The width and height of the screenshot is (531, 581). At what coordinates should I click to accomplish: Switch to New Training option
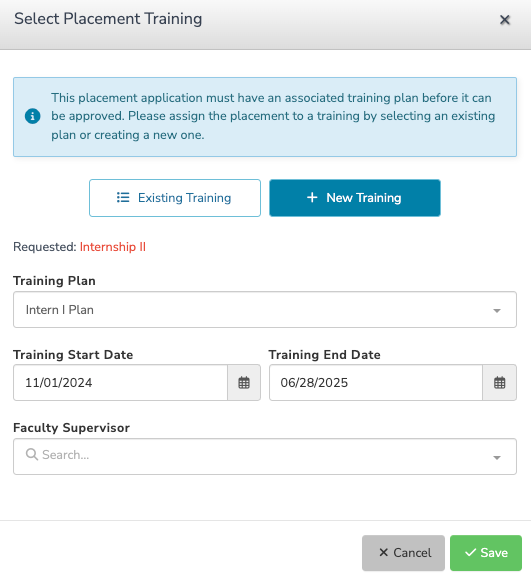(x=355, y=198)
